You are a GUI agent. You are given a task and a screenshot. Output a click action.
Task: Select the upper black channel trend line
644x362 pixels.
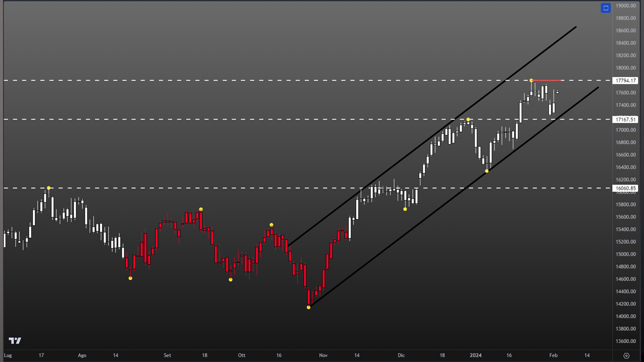pos(432,136)
